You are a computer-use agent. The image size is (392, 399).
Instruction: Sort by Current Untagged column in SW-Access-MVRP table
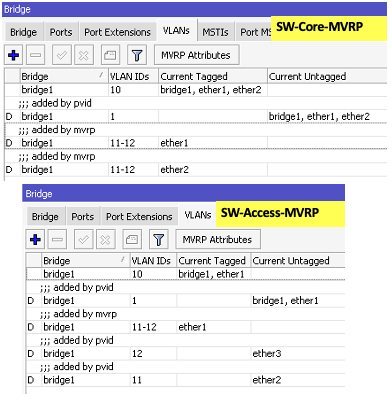click(298, 261)
